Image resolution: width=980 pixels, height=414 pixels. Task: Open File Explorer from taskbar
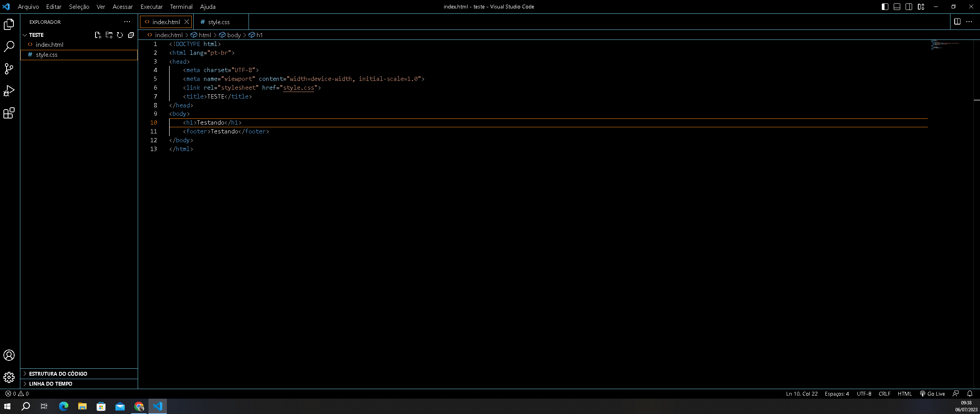coord(82,406)
